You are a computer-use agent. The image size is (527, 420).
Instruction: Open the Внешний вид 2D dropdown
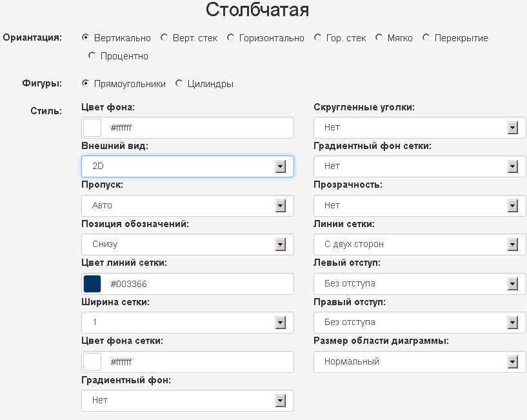click(x=188, y=166)
